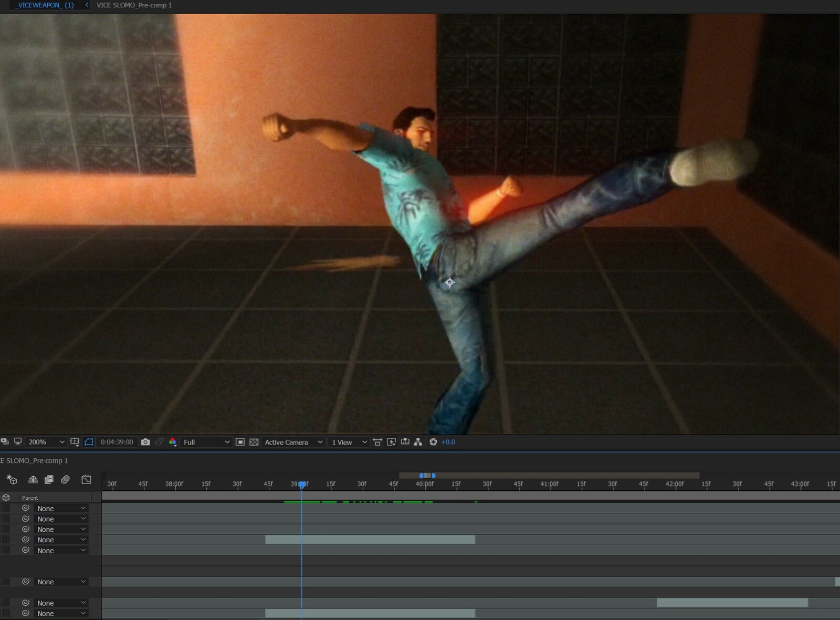
Task: Toggle the hide shy layers icon
Action: pos(33,479)
